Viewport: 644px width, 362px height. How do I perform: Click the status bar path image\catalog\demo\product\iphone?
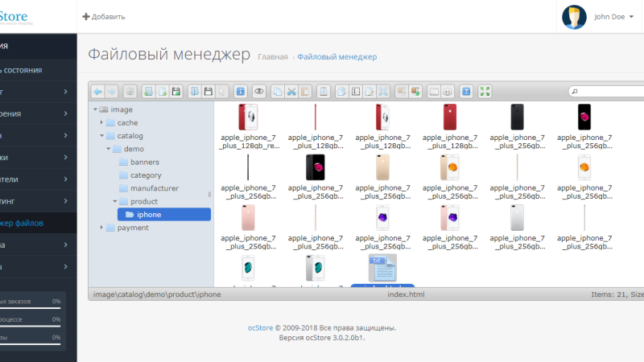point(157,294)
